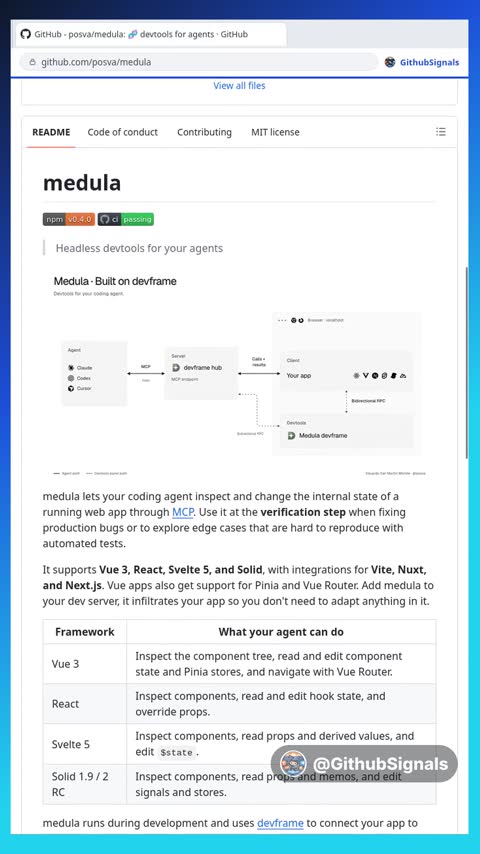This screenshot has height=854, width=480.
Task: Click the View all files link
Action: (239, 86)
